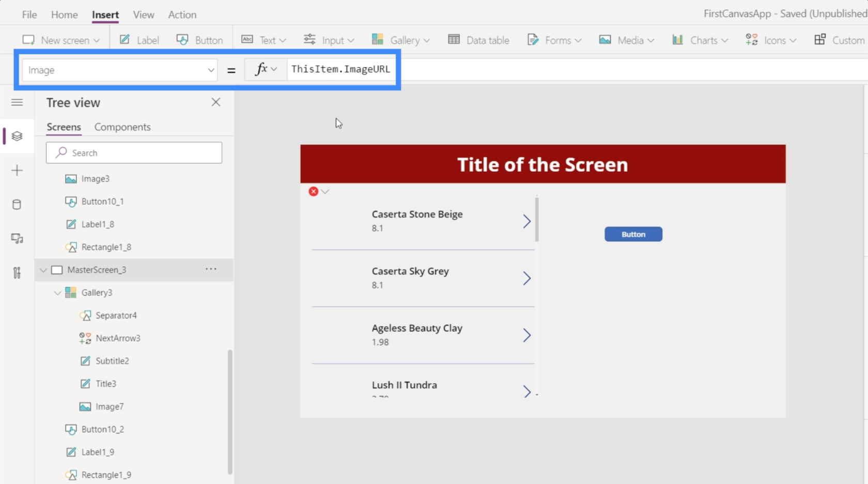868x484 pixels.
Task: Switch to the Components tab
Action: point(122,127)
